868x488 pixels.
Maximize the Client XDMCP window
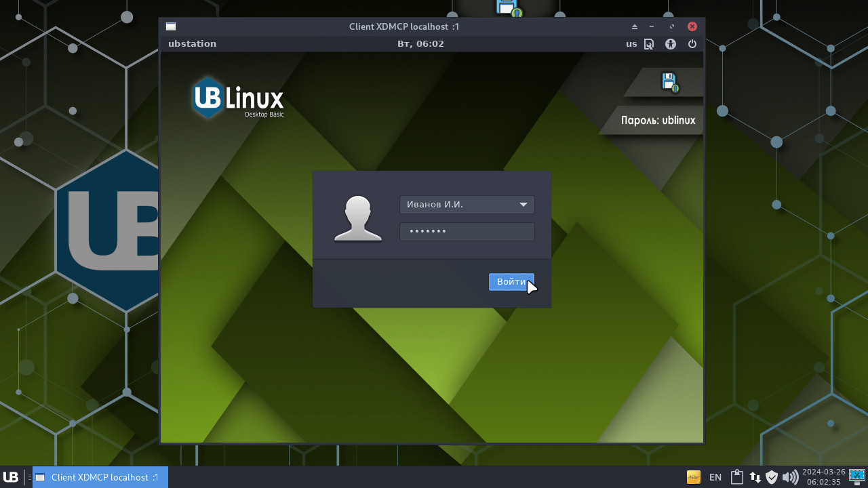(672, 26)
